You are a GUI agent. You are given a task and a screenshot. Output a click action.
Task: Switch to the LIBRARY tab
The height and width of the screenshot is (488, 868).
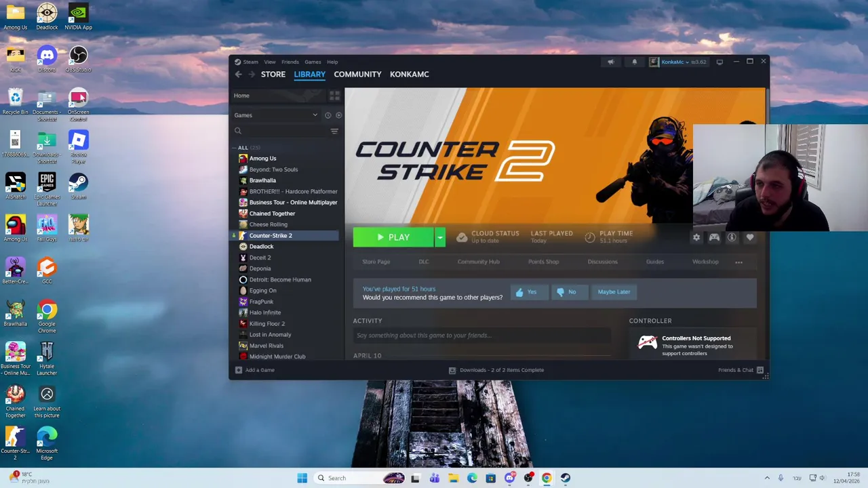click(x=309, y=75)
